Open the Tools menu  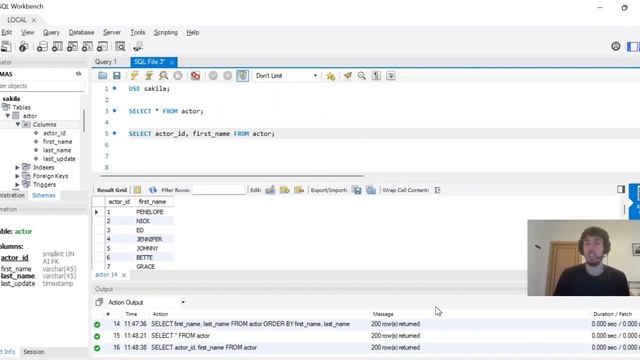click(138, 32)
